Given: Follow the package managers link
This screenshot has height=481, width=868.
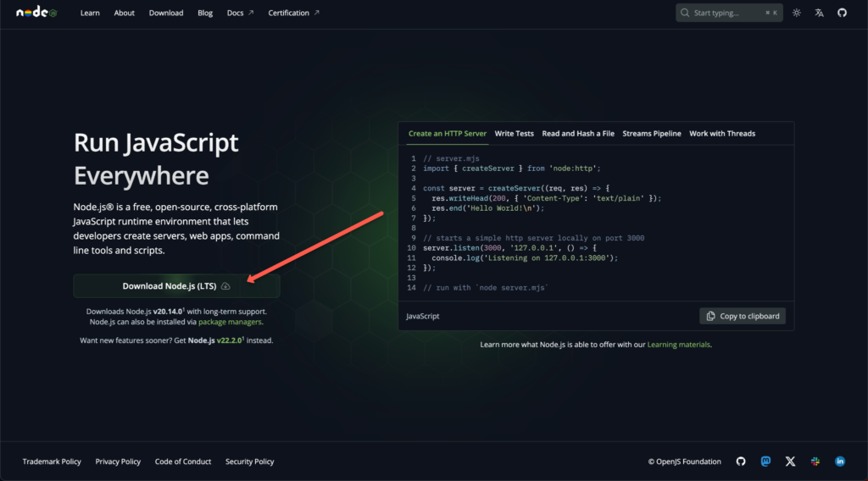Looking at the screenshot, I should click(x=230, y=322).
